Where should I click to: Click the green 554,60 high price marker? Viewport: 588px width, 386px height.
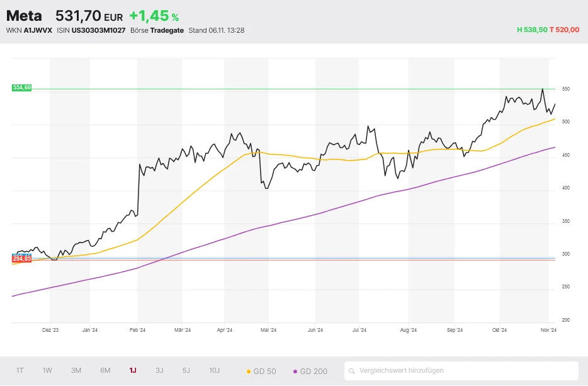(x=21, y=88)
